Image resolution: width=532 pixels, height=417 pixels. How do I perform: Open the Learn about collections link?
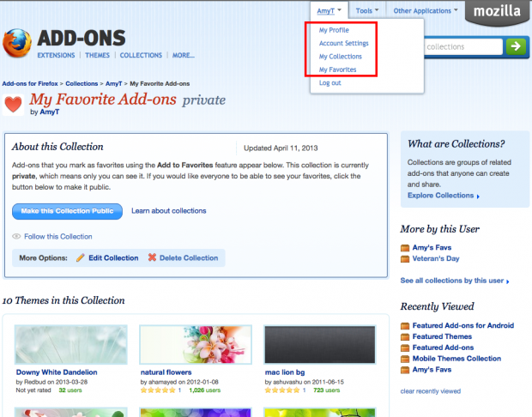coord(168,211)
